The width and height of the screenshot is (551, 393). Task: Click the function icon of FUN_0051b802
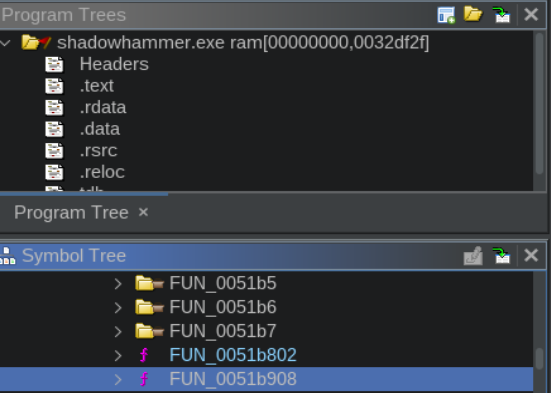tap(144, 355)
